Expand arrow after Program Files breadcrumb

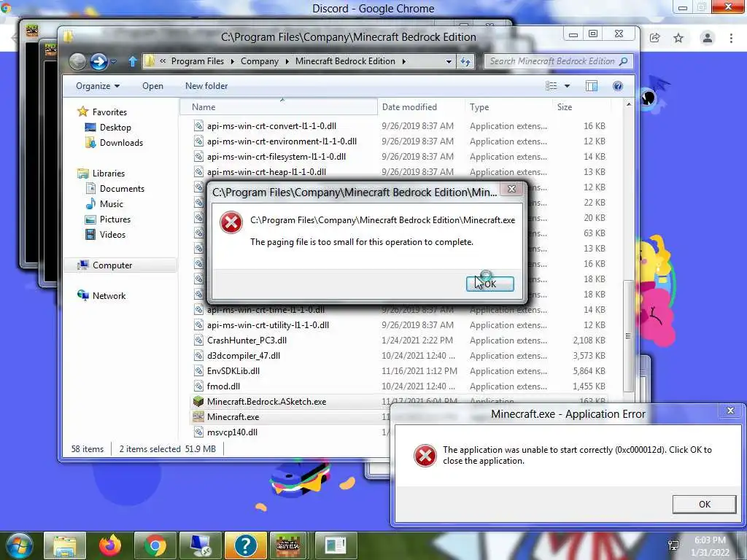(233, 61)
